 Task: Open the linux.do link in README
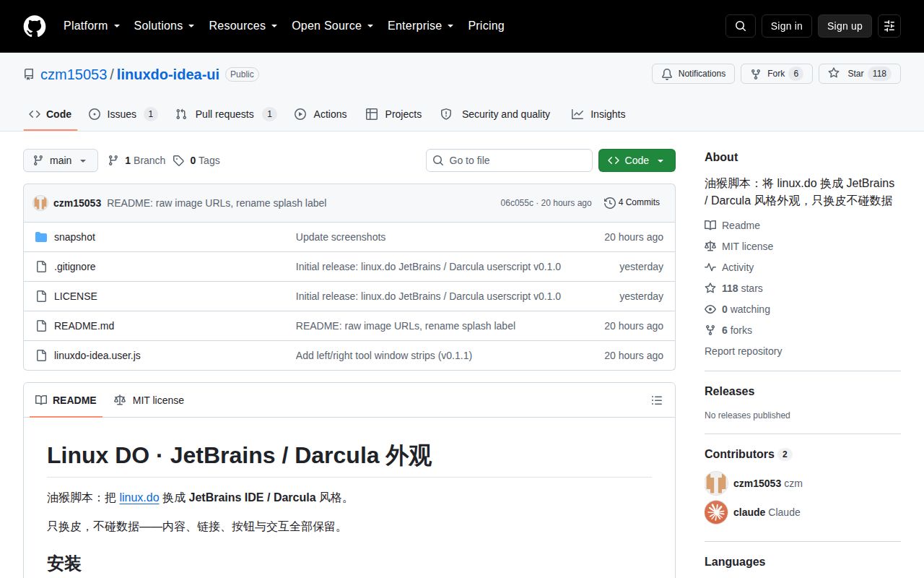[x=139, y=497]
